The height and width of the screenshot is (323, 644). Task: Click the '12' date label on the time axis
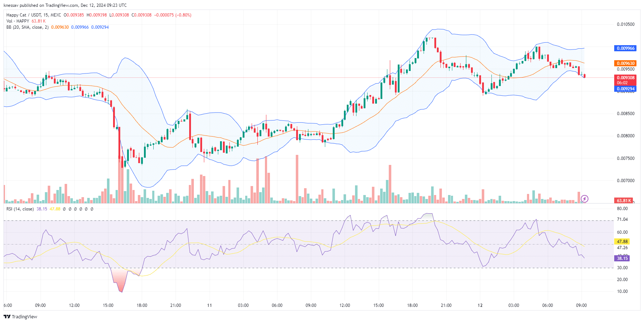(x=480, y=305)
